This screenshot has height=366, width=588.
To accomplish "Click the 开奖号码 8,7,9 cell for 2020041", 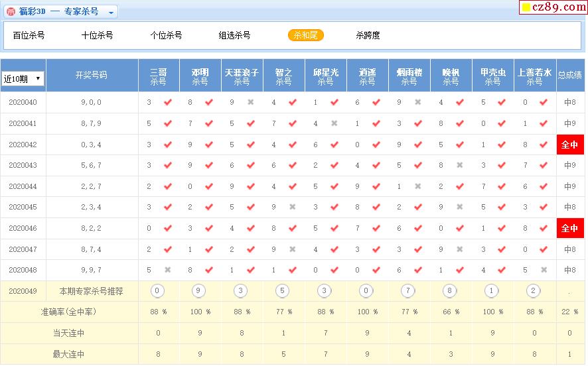I will click(x=91, y=123).
